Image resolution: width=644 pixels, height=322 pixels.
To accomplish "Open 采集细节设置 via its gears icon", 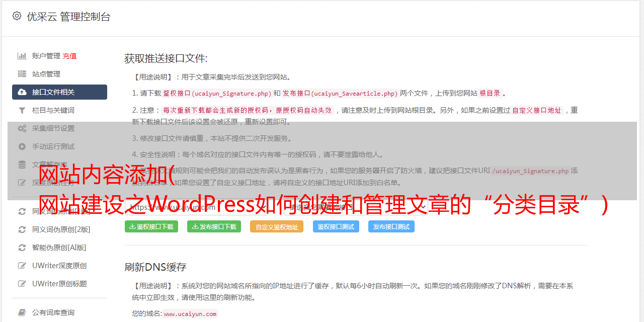I will pos(22,128).
